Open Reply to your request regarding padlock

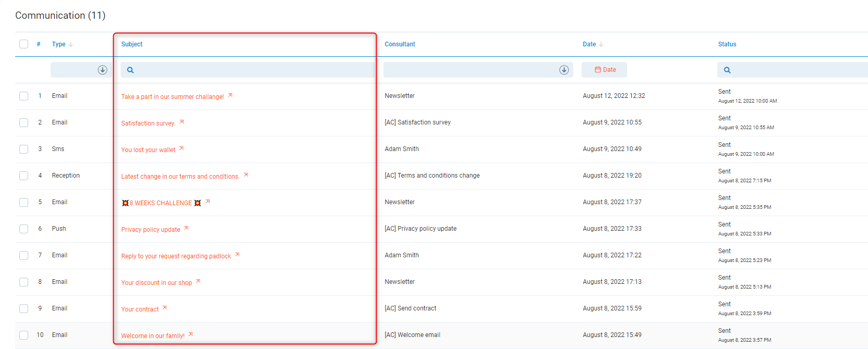(176, 256)
